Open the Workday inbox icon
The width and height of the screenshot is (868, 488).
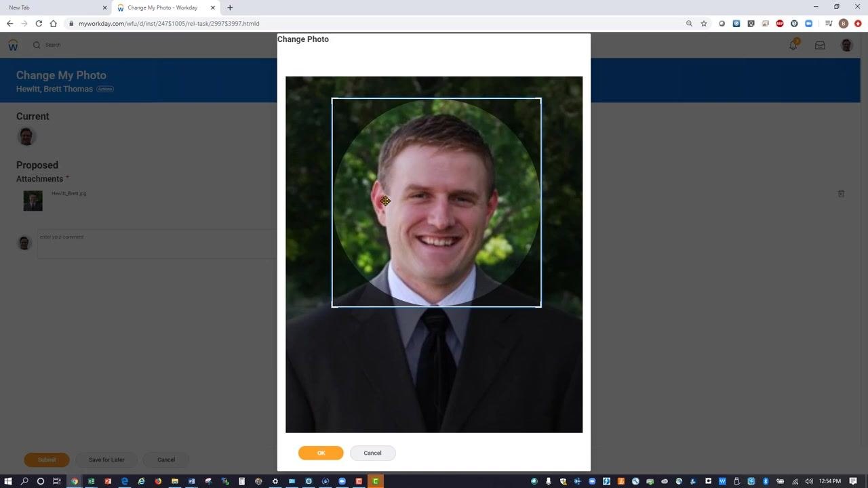click(820, 45)
